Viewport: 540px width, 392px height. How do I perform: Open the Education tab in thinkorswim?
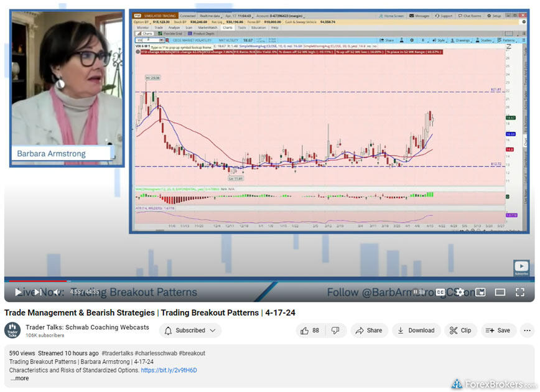258,27
